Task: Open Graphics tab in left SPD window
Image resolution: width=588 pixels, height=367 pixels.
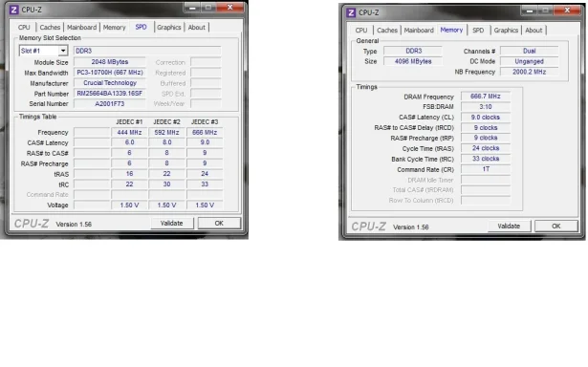Action: (168, 28)
